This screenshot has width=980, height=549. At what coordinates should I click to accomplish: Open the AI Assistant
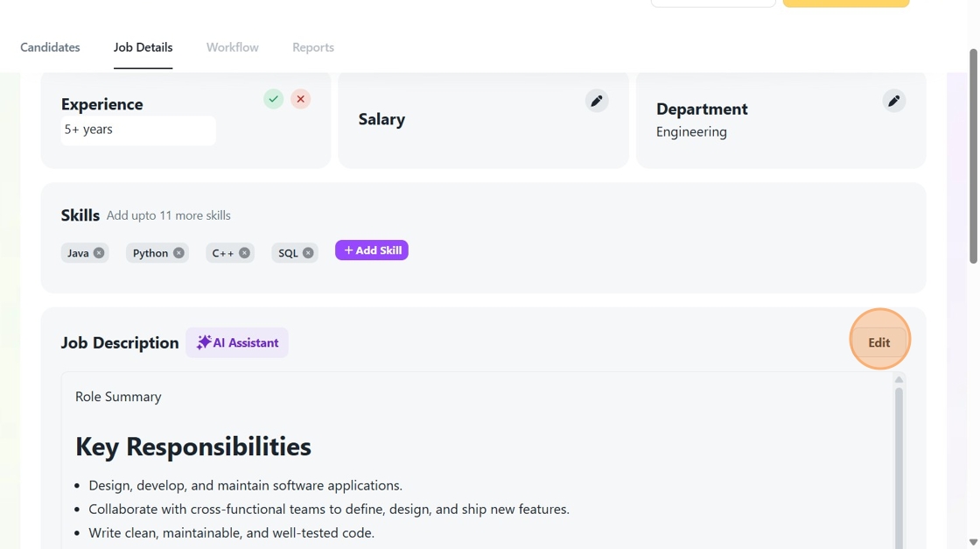click(237, 342)
